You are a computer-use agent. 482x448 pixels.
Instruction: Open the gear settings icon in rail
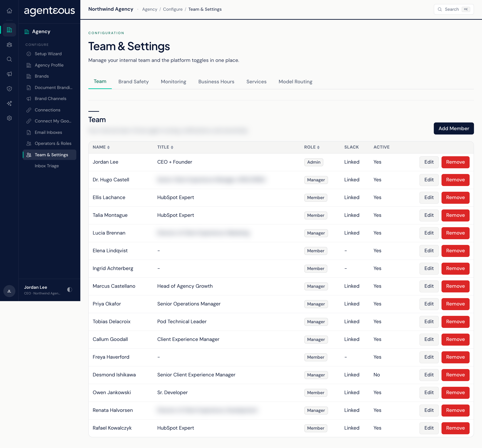(9, 118)
